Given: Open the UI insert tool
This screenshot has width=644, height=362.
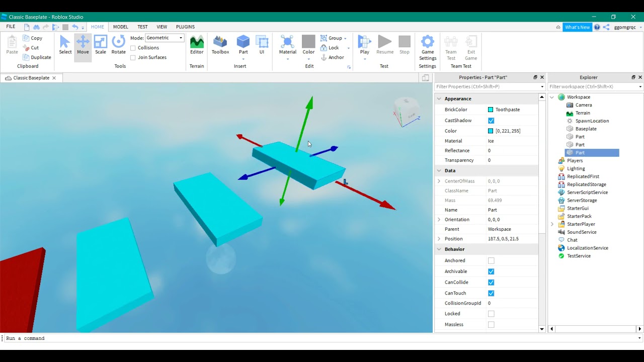Looking at the screenshot, I should [262, 45].
